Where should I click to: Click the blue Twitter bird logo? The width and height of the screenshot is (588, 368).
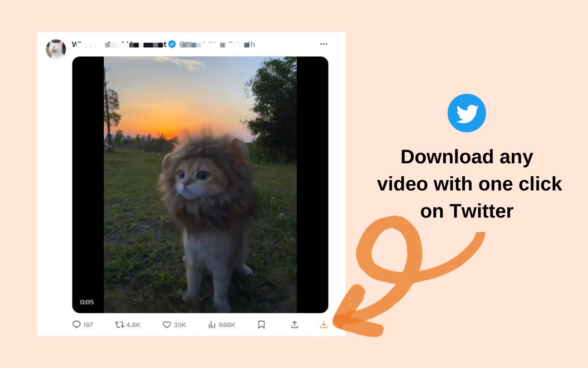[x=467, y=113]
